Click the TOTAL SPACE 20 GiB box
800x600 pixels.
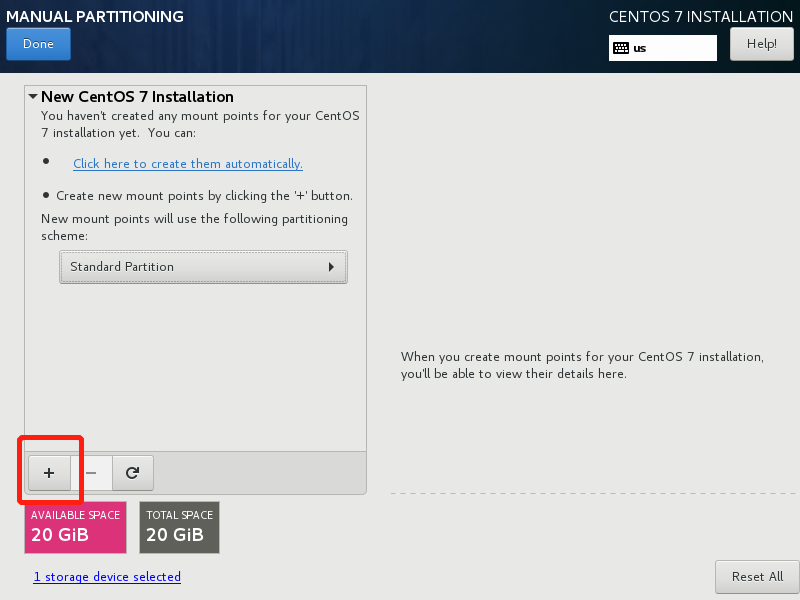tap(180, 527)
